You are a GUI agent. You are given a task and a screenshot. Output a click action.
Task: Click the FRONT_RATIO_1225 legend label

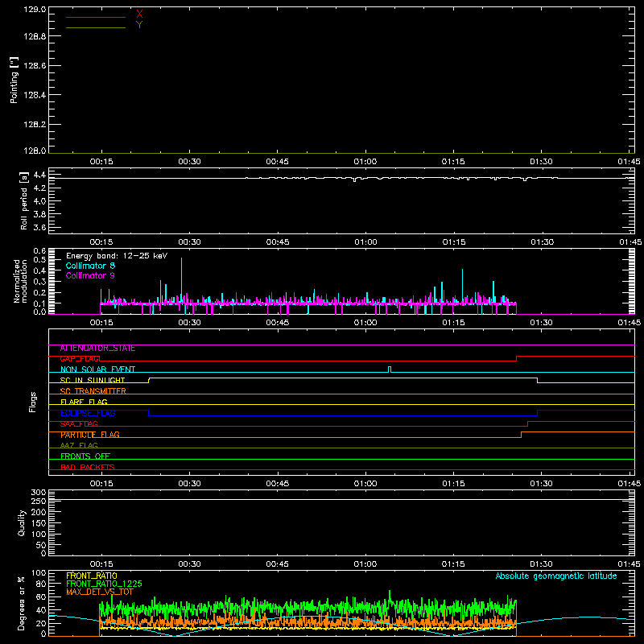tap(104, 584)
